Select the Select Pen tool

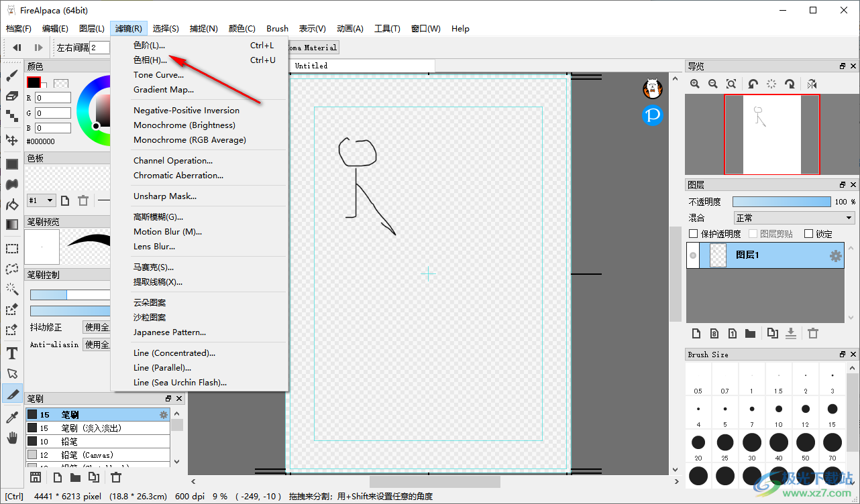12,309
